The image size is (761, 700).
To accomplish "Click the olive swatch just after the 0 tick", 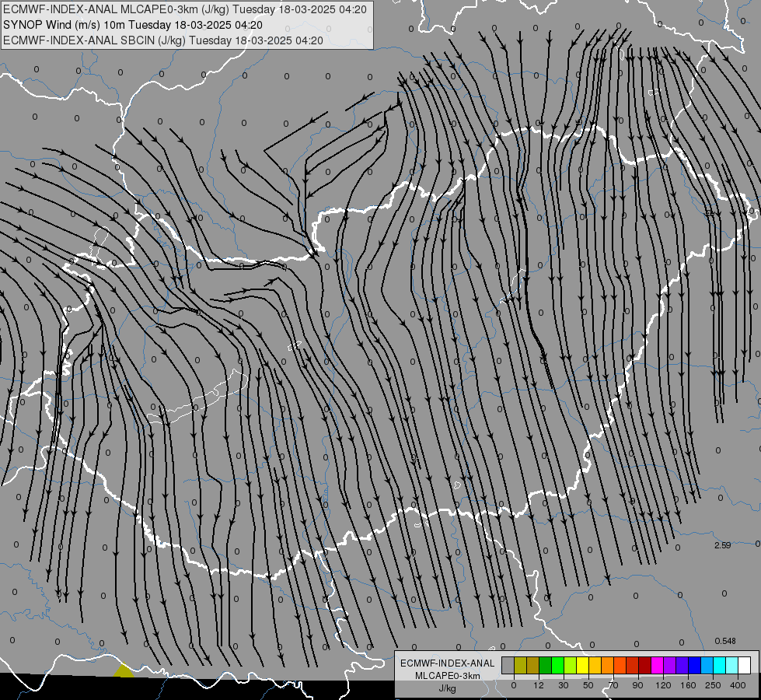I will click(520, 665).
